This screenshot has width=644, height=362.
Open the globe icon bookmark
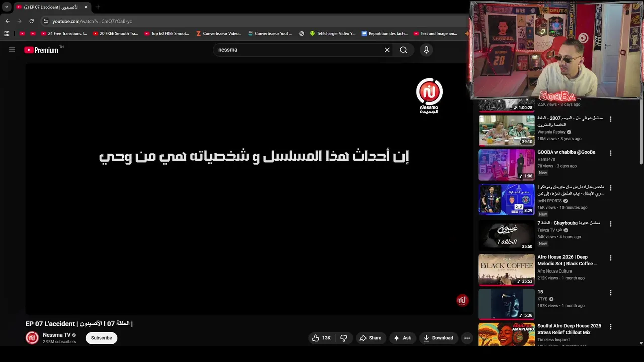click(x=302, y=34)
